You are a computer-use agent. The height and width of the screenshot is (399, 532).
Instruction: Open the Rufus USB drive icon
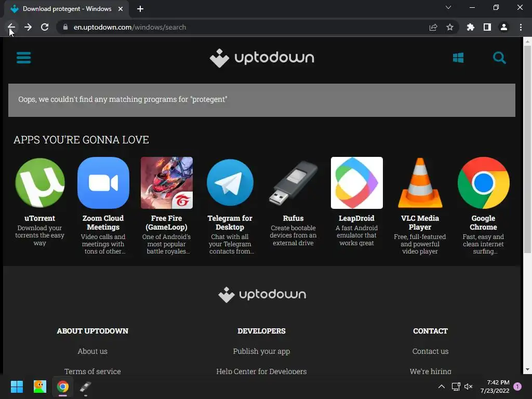[293, 182]
